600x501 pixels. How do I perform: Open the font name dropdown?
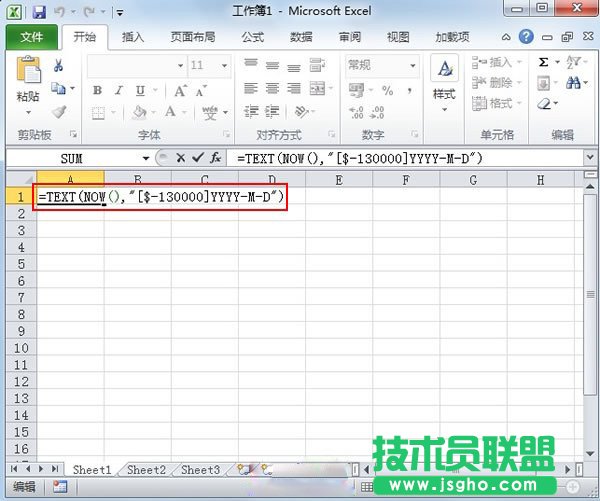[181, 65]
